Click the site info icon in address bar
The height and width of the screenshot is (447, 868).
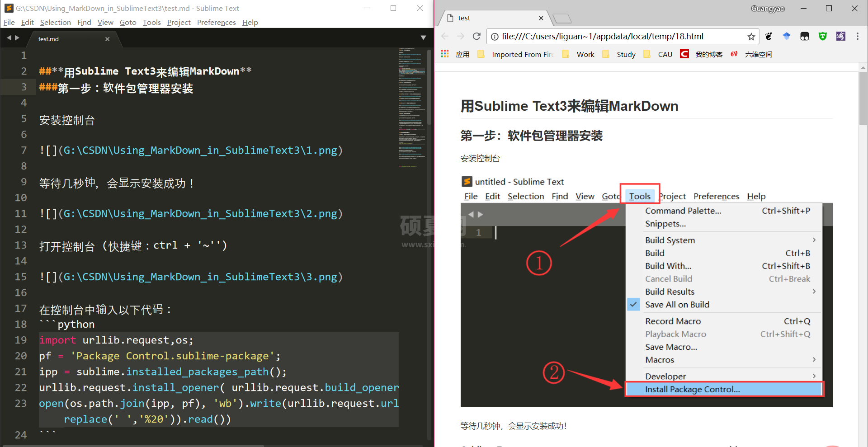(x=495, y=37)
